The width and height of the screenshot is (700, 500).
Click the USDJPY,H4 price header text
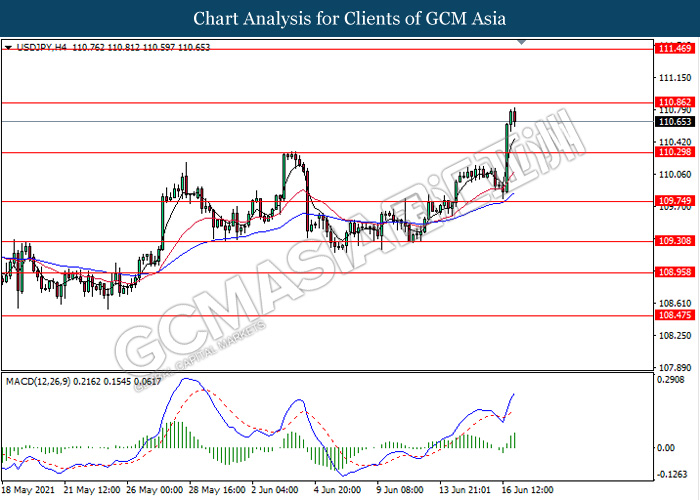tap(113, 47)
